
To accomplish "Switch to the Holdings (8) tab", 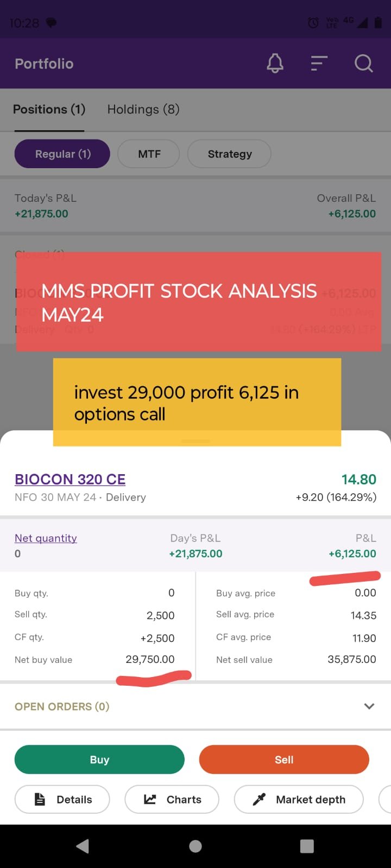I will pos(143,110).
